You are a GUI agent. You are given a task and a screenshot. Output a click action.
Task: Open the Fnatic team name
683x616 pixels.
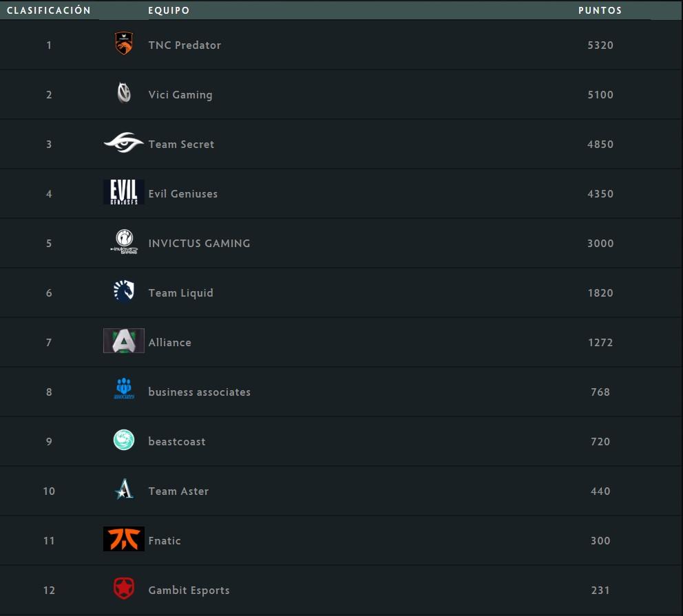pos(165,541)
